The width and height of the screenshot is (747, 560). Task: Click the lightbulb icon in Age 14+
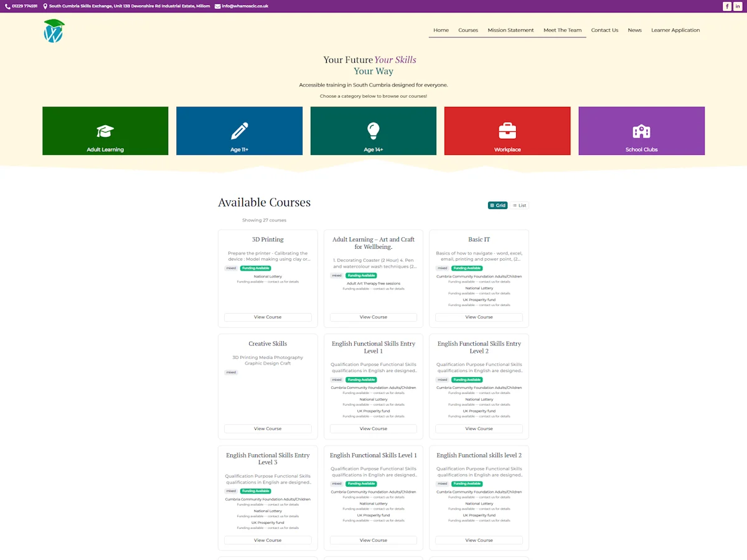pos(374,131)
